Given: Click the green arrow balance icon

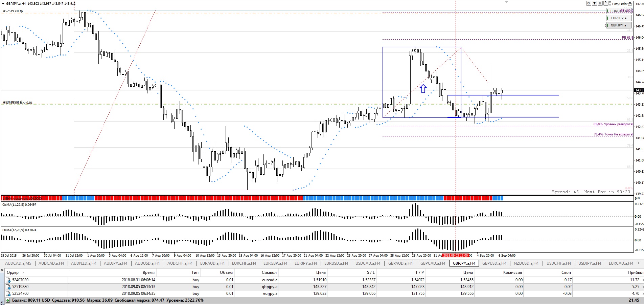Looking at the screenshot, I should 8,300.
